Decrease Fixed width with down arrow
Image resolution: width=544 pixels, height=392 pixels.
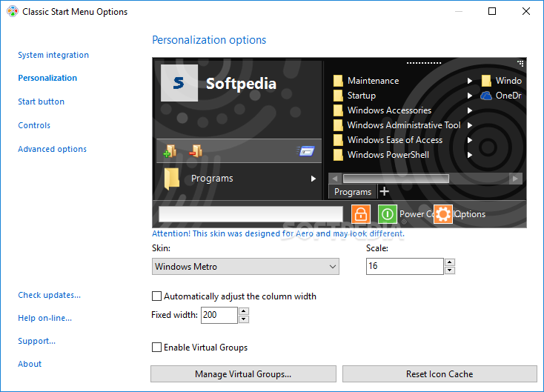244,319
